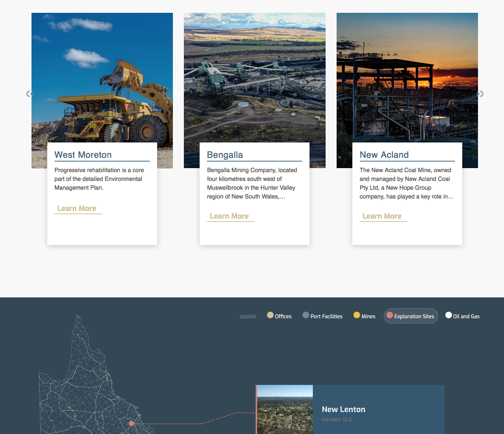Open Learn More for Bengalla
Viewport: 504px width, 434px height.
click(229, 216)
